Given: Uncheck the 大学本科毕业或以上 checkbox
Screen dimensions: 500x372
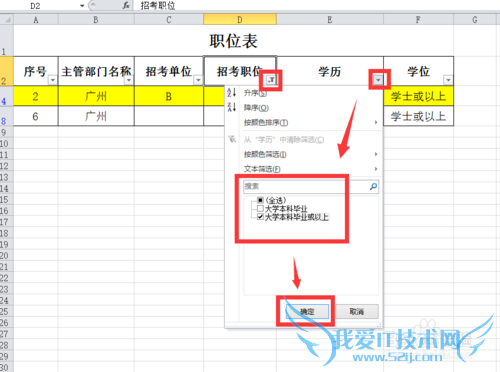Looking at the screenshot, I should click(x=260, y=217).
